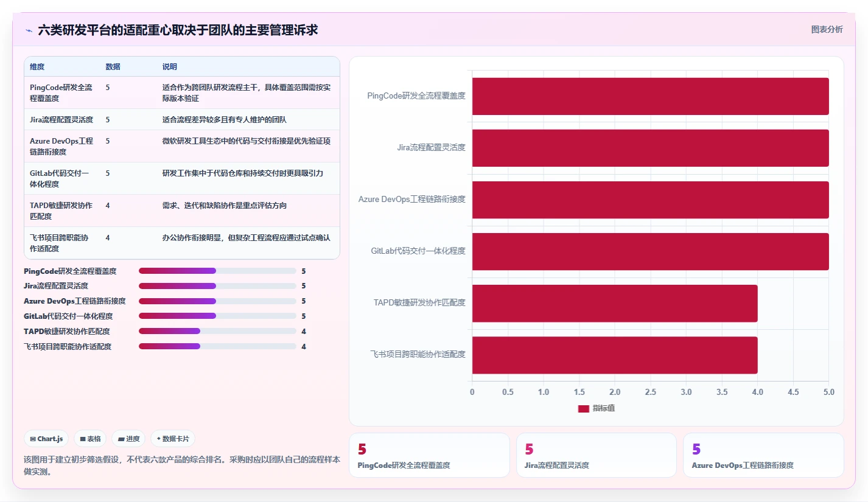Click table cell Azure DevOps工程链路衔接度
Image resolution: width=868 pixels, height=502 pixels.
pos(61,146)
